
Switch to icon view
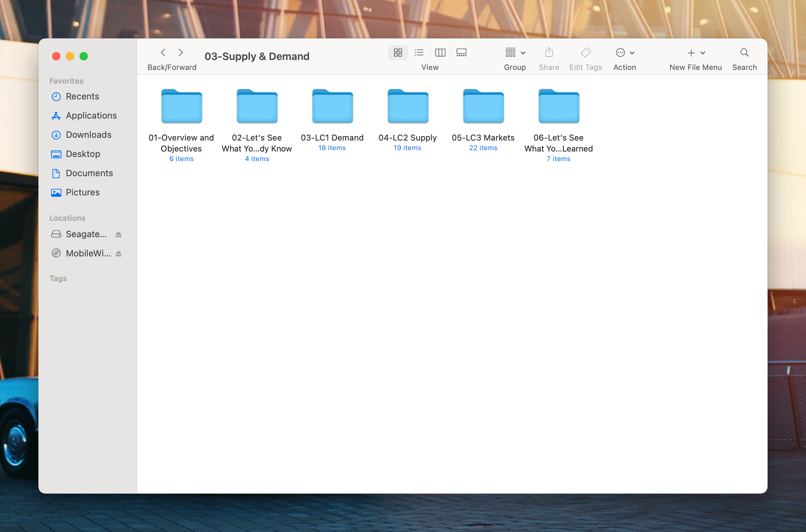tap(398, 52)
